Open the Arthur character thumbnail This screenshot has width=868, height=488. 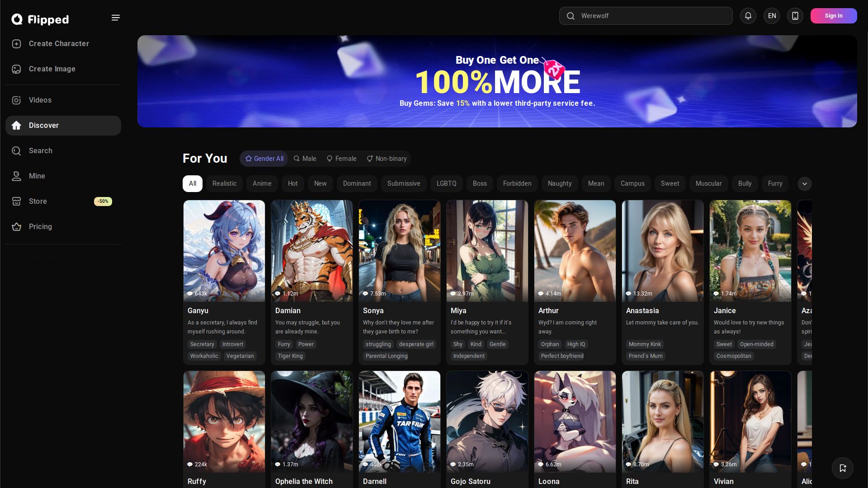[575, 251]
